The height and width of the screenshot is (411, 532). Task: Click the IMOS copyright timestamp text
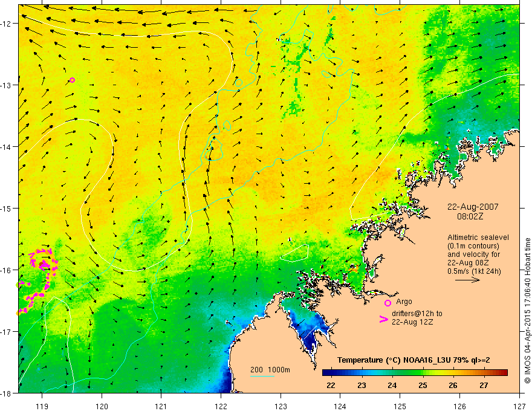coord(527,311)
